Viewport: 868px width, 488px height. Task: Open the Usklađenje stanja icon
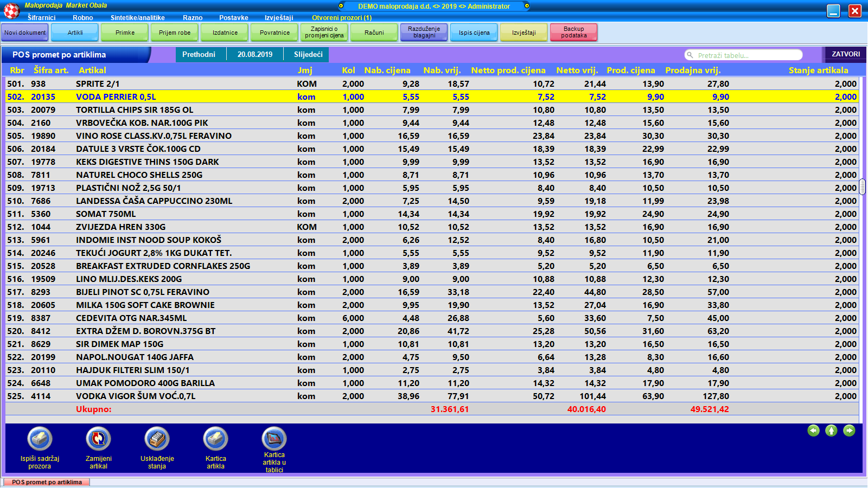[x=157, y=439]
